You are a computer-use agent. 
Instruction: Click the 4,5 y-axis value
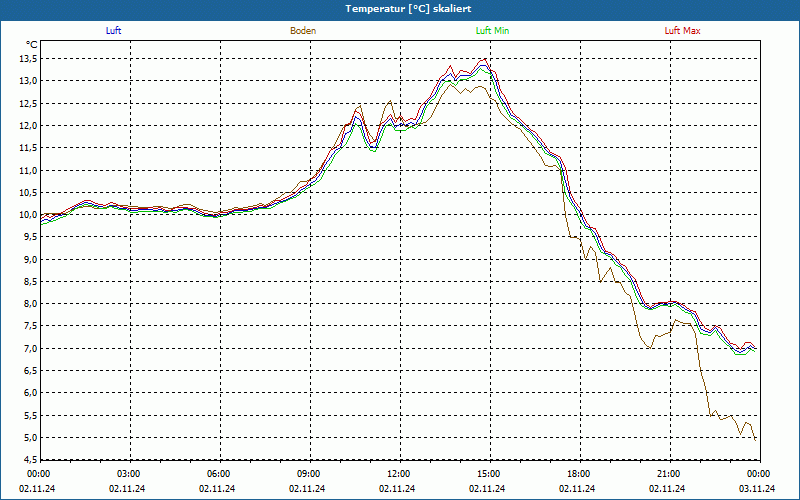click(30, 460)
